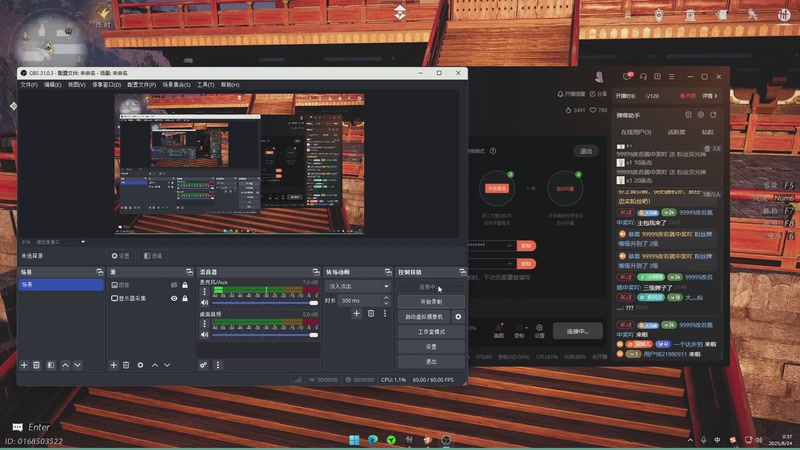
Task: Increase transition duration with stepper arrows
Action: (x=386, y=298)
